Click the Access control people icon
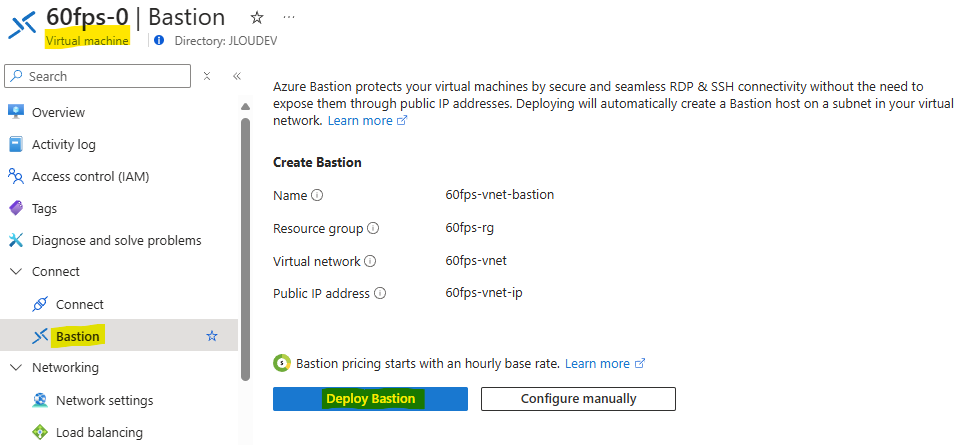Viewport: 967px width, 445px height. 16,176
